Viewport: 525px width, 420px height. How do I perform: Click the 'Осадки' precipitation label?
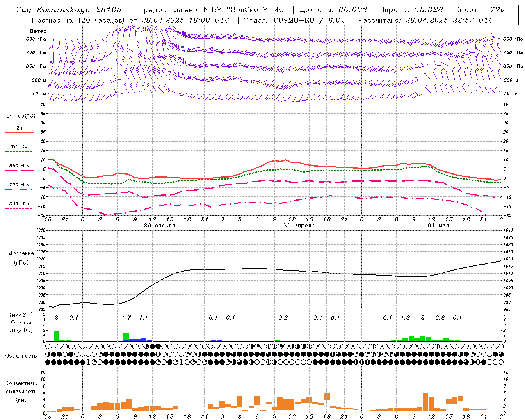coord(21,322)
